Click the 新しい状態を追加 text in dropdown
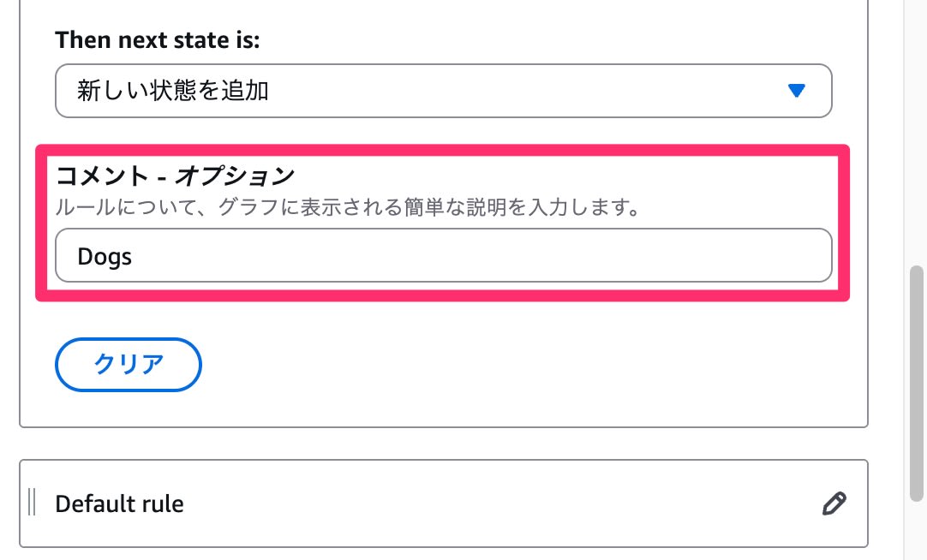The height and width of the screenshot is (560, 927). [x=173, y=91]
